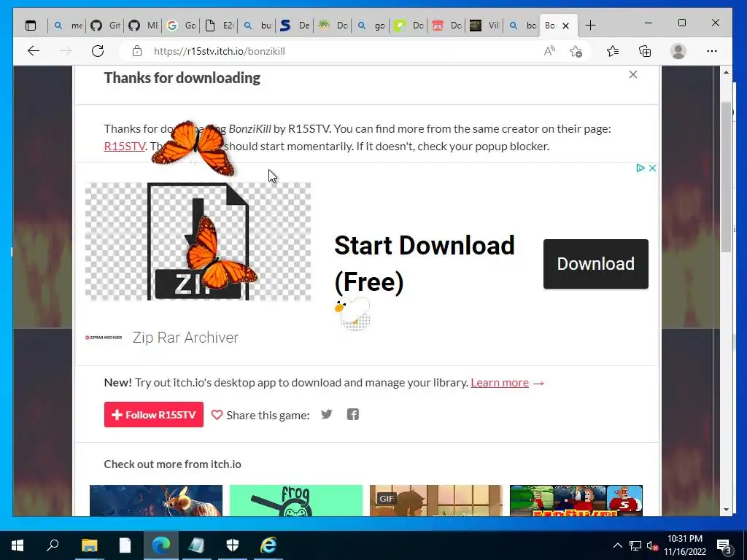The image size is (747, 560).
Task: Switch to the first 'me' search tab
Action: coord(67,26)
